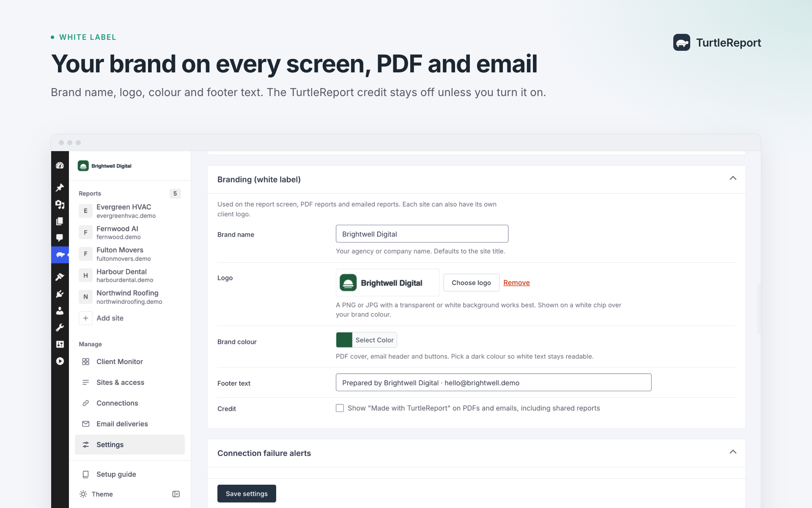The width and height of the screenshot is (812, 508).
Task: Open Users via person icon
Action: click(x=60, y=311)
